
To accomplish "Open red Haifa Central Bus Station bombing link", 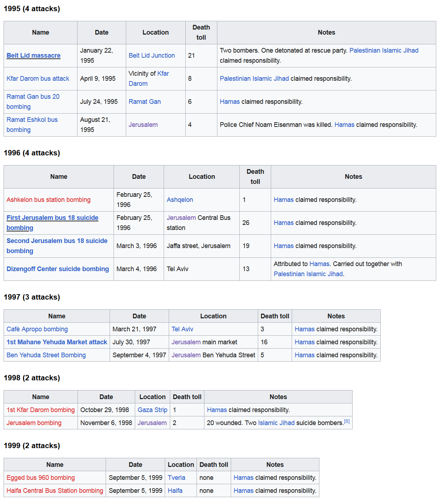I will pos(55,491).
